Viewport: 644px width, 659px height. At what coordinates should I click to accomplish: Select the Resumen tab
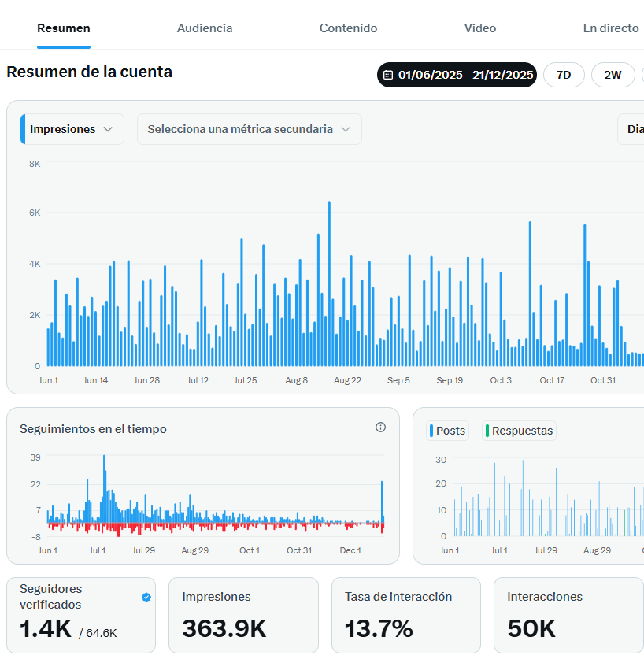(64, 28)
